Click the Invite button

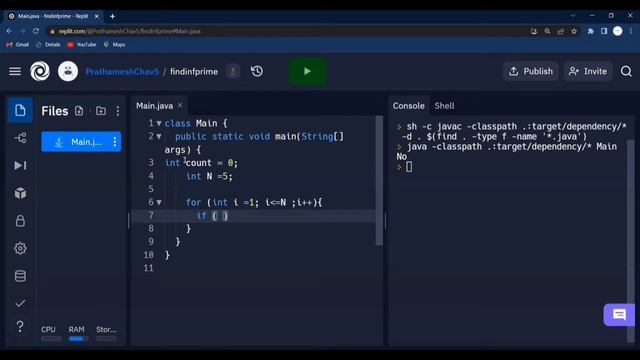tap(588, 71)
